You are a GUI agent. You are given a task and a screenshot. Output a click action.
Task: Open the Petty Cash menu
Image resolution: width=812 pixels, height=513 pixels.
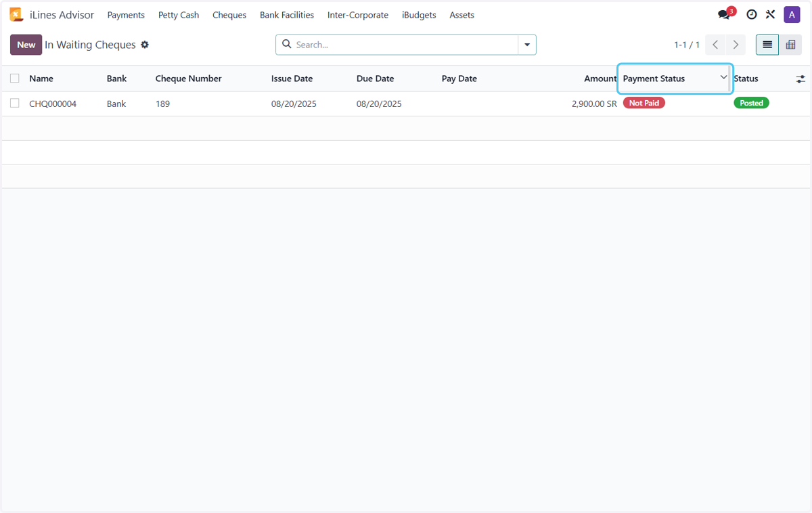click(x=179, y=15)
